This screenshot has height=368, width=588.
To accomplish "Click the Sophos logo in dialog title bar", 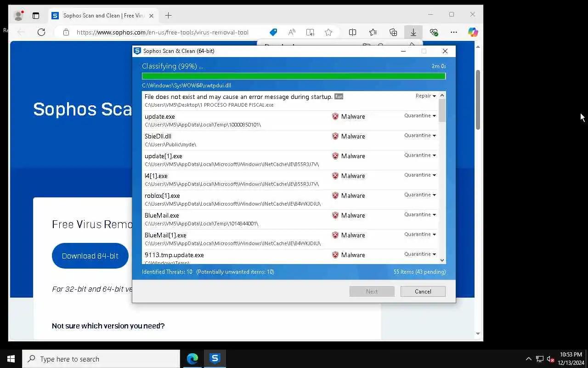I will coord(137,51).
